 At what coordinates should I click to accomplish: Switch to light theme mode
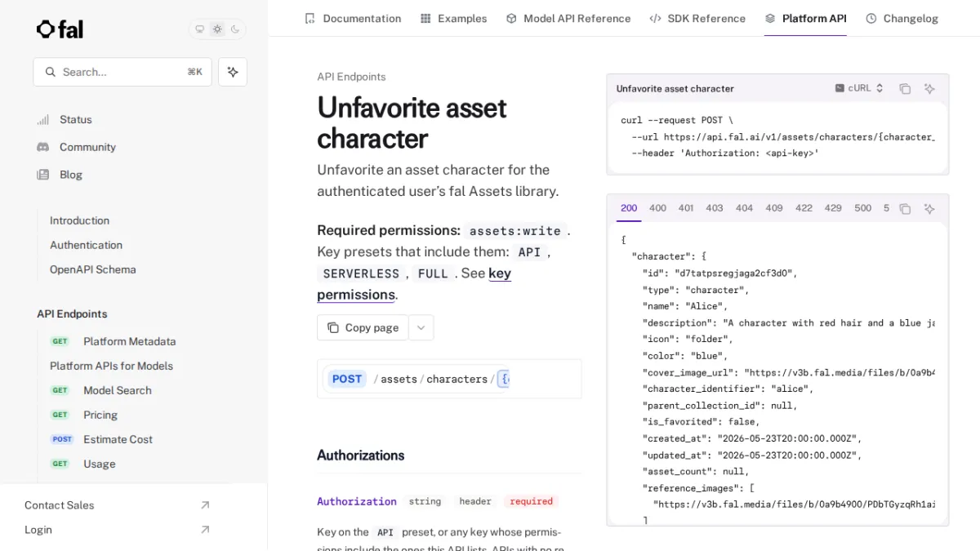click(217, 29)
